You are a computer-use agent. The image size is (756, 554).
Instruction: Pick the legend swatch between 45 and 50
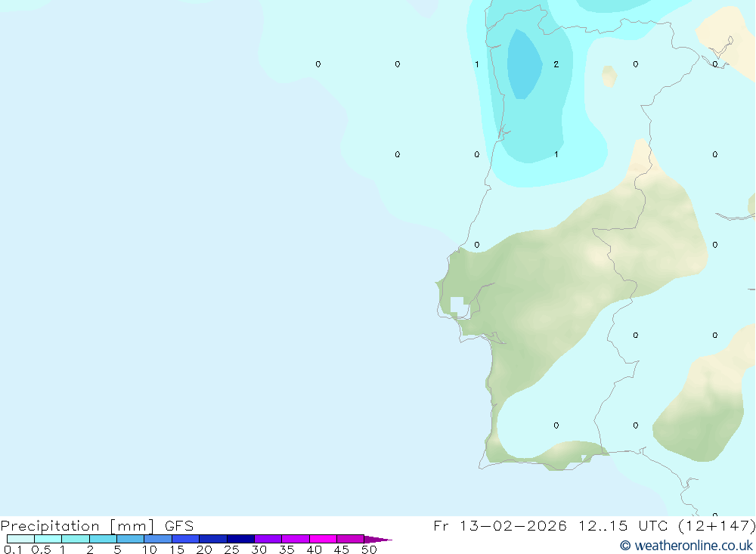351,539
